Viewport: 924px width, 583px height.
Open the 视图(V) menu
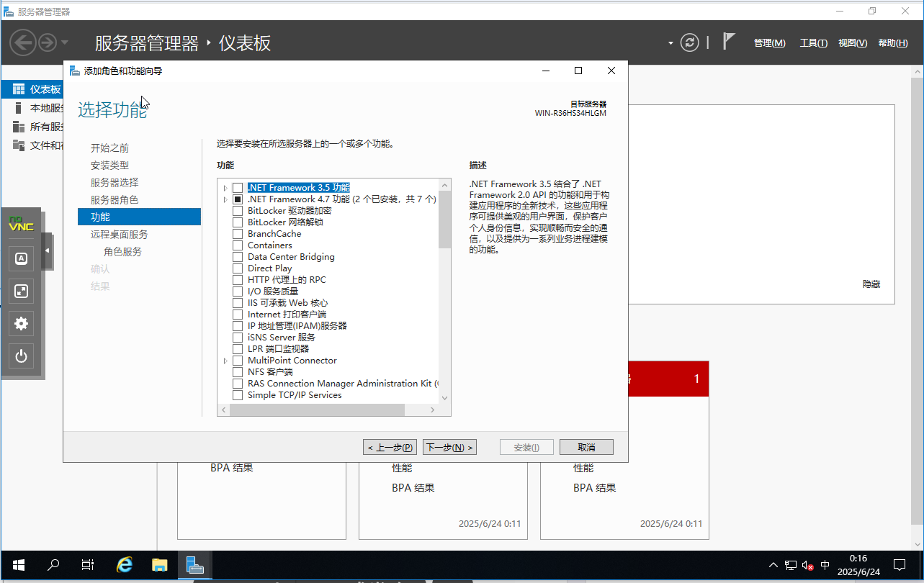pos(853,43)
